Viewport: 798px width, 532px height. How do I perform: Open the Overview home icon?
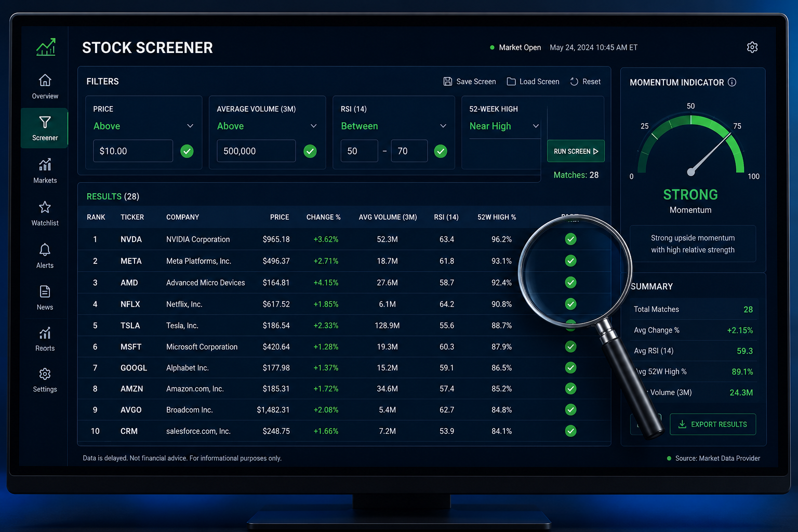(45, 80)
